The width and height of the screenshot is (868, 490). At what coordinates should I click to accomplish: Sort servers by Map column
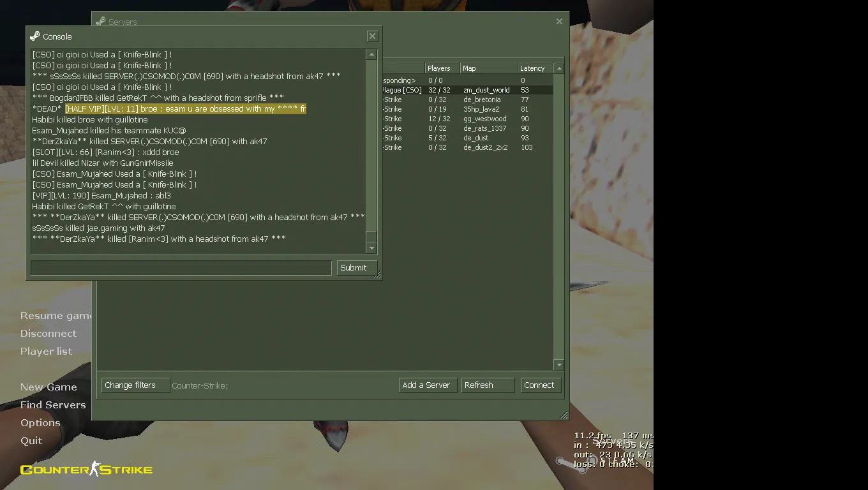[x=489, y=68]
